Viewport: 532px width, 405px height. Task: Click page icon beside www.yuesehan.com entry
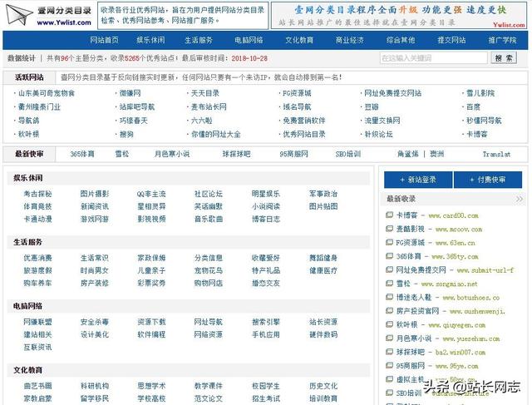389,338
